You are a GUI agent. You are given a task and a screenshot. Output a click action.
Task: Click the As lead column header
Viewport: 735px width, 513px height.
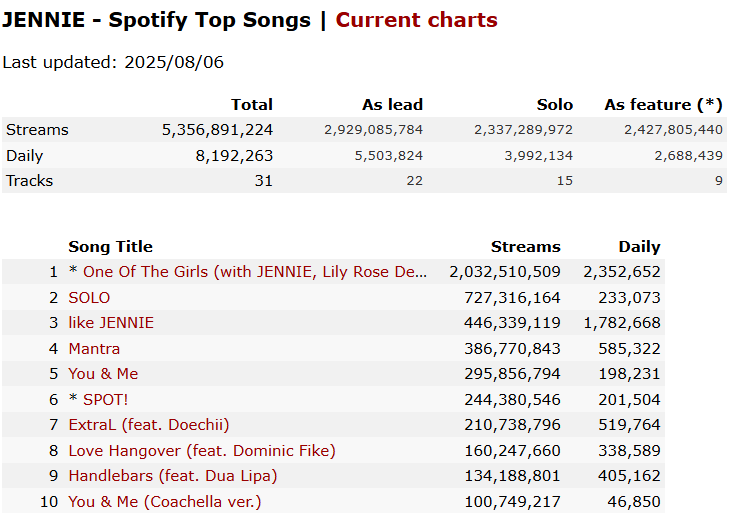tap(392, 105)
